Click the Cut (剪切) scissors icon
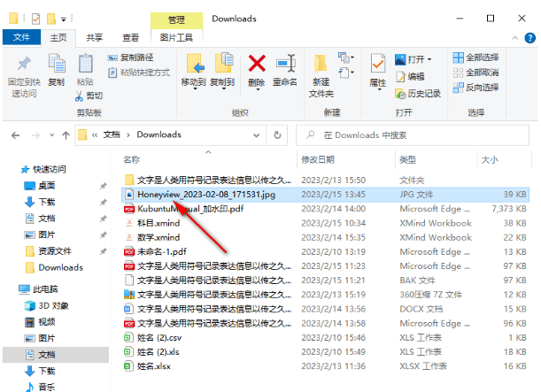Screen dimensions: 541x392 coord(89,96)
